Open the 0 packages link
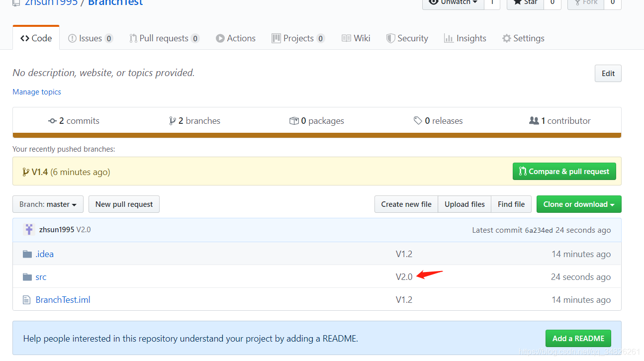The image size is (644, 361). coord(316,121)
